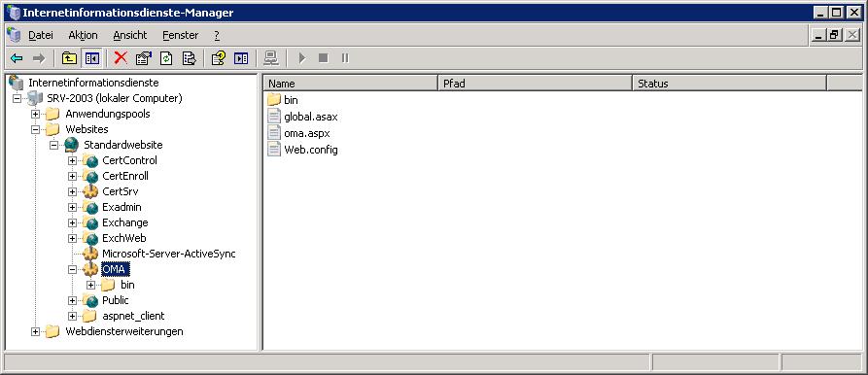The height and width of the screenshot is (375, 868).
Task: Select the Exadmin tree label
Action: (x=122, y=207)
